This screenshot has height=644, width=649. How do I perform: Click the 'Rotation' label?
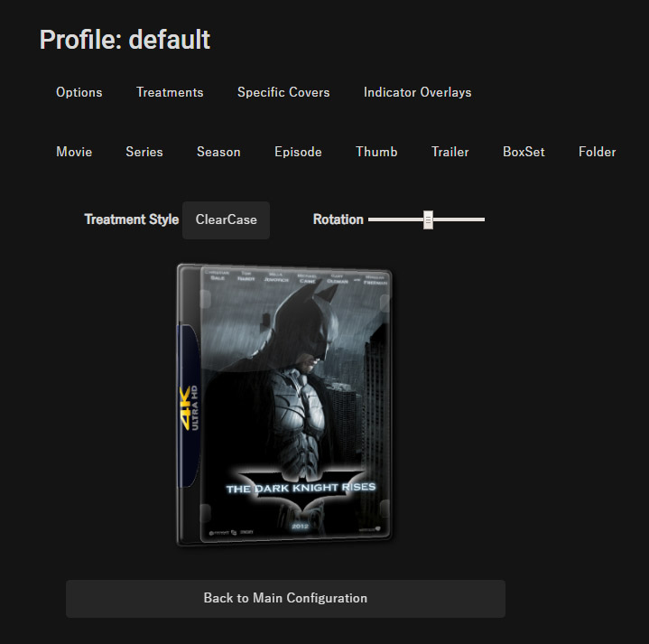click(x=338, y=219)
